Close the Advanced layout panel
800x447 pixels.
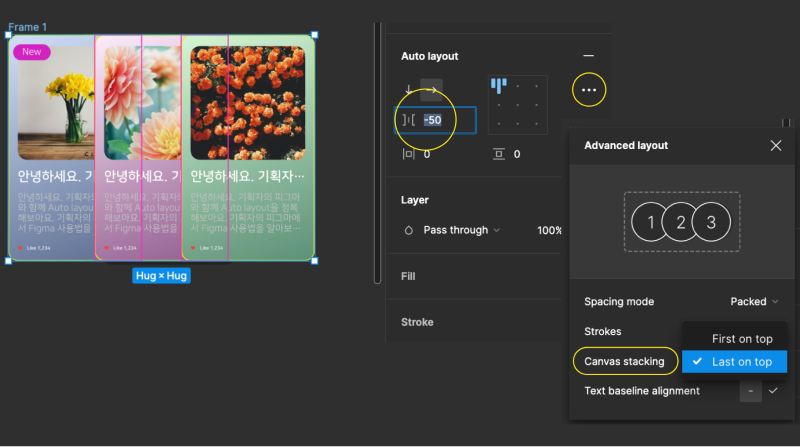776,145
